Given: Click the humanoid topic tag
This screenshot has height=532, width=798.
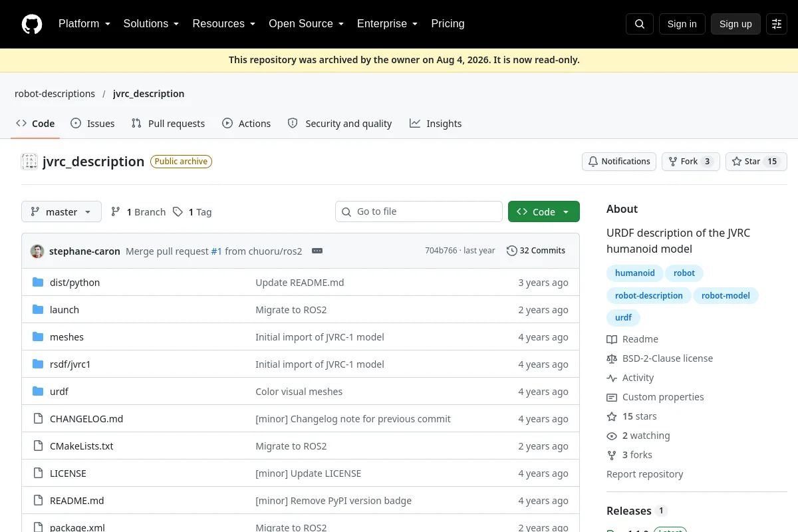Looking at the screenshot, I should point(635,273).
